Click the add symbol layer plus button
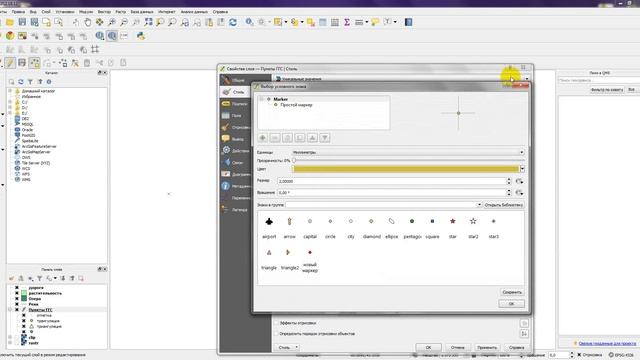Image resolution: width=640 pixels, height=360 pixels. (x=262, y=138)
